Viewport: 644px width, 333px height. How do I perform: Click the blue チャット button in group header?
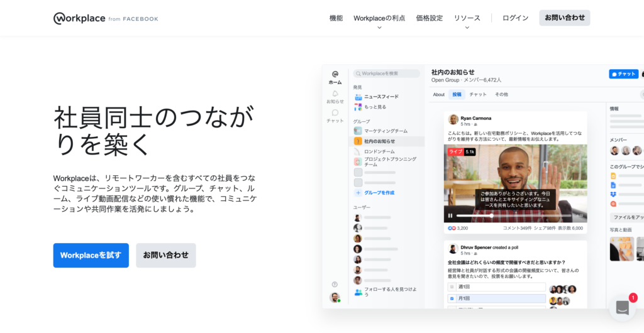pos(623,74)
